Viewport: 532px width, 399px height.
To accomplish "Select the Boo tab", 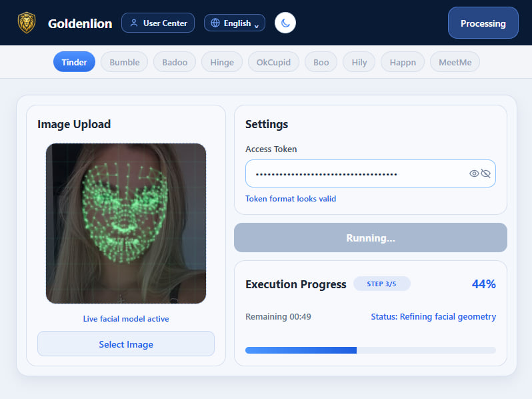I will point(321,62).
